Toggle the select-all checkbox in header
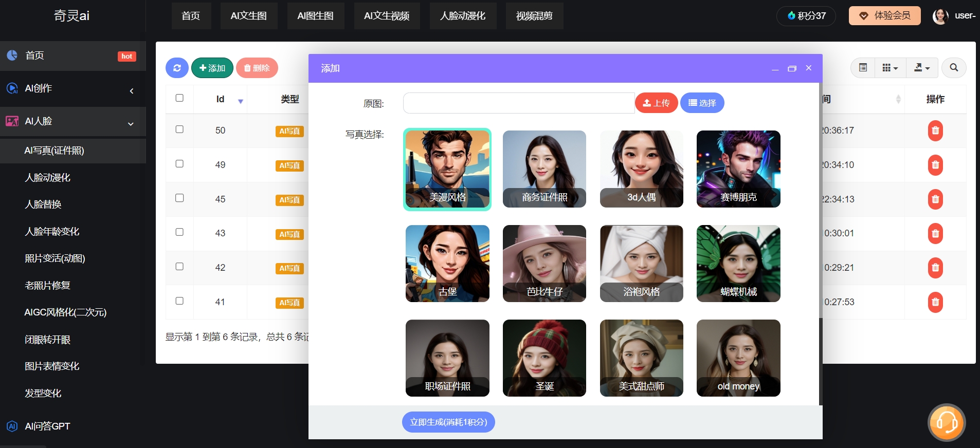The width and height of the screenshot is (980, 448). click(x=179, y=98)
